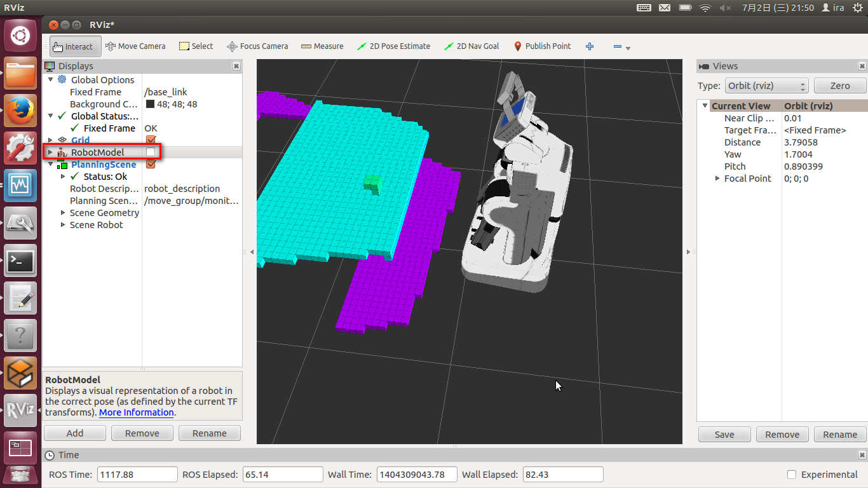
Task: Close the Time panel
Action: coord(862,455)
